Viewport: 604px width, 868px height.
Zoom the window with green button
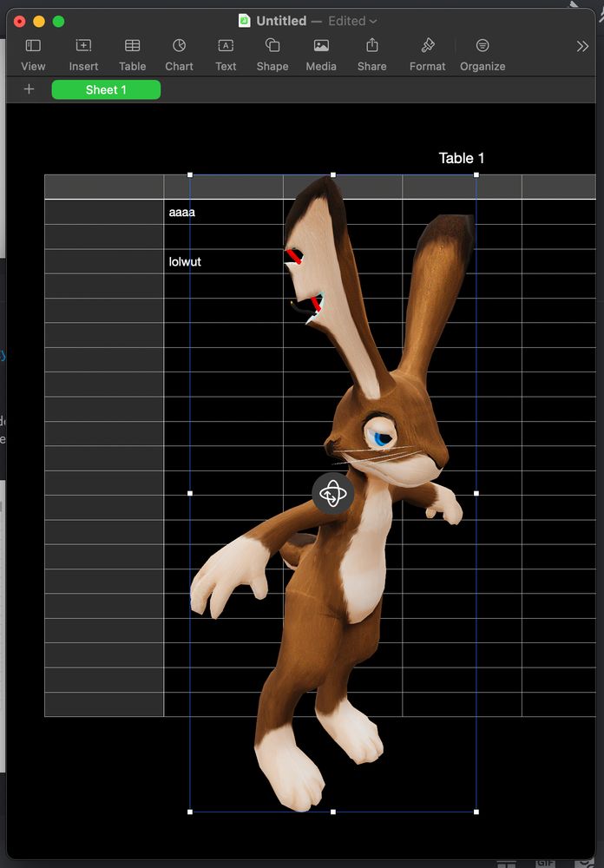click(58, 22)
